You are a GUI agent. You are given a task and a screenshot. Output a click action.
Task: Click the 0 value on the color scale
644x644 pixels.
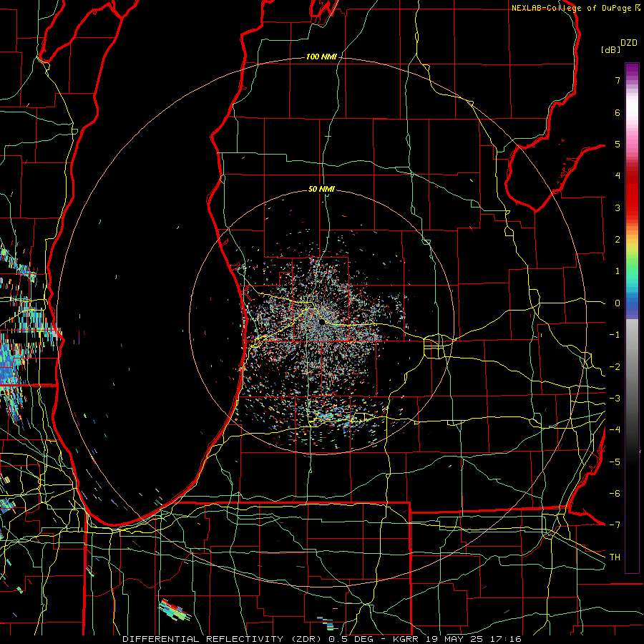point(618,303)
